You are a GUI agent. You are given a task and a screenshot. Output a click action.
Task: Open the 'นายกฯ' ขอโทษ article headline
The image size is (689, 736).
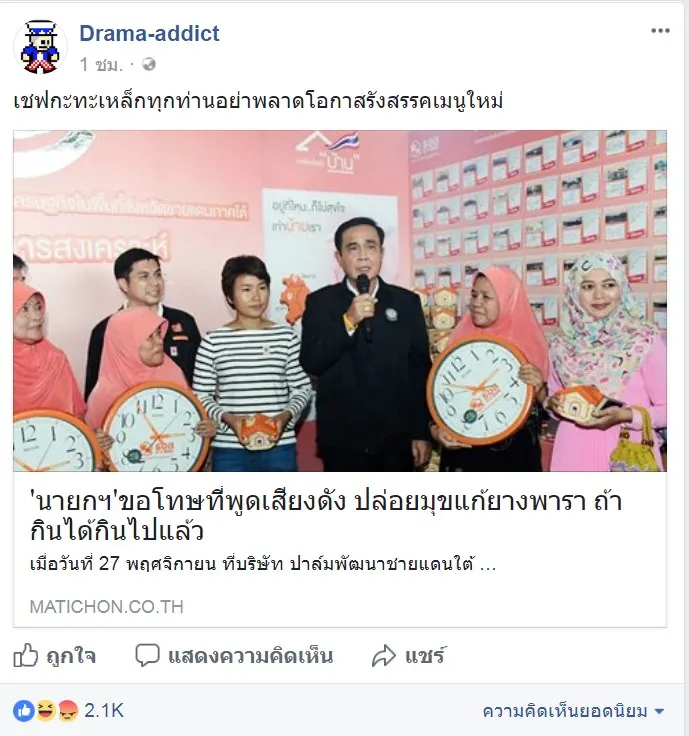click(326, 516)
